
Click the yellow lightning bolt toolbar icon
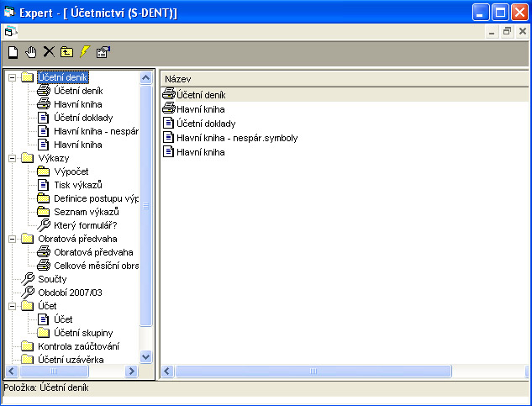point(84,52)
